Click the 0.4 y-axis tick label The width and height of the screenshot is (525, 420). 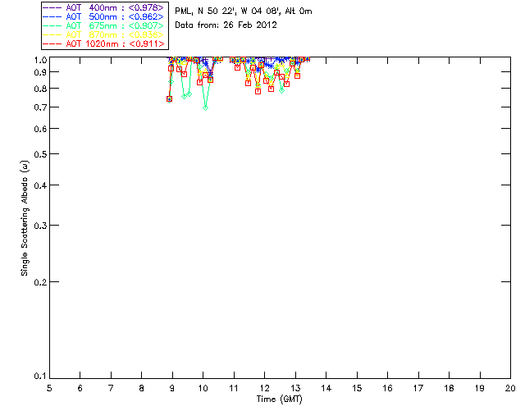tap(40, 185)
